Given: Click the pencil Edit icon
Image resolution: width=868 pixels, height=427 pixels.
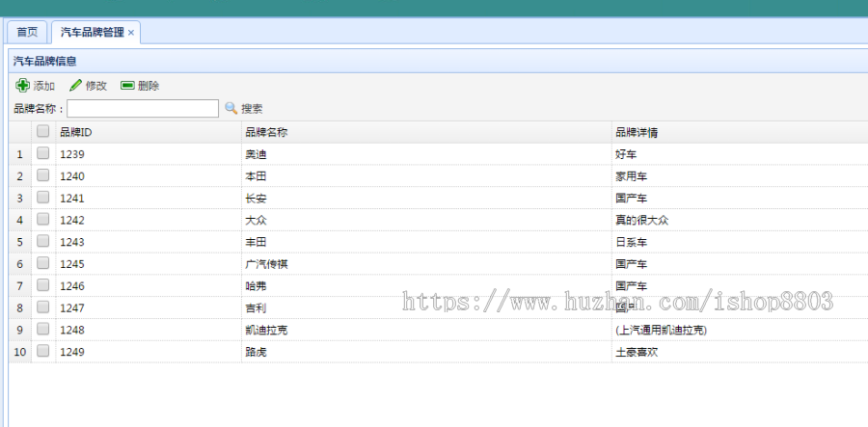Looking at the screenshot, I should (75, 86).
